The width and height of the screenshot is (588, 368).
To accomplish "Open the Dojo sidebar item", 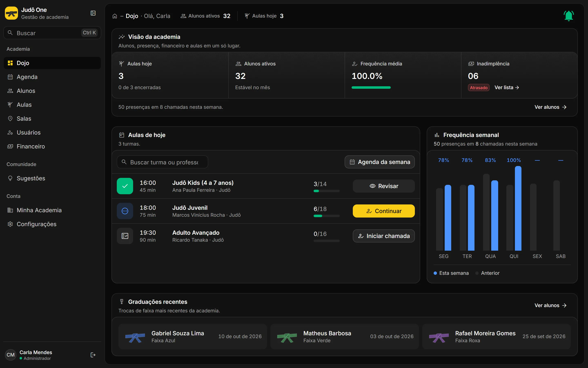I will point(52,63).
